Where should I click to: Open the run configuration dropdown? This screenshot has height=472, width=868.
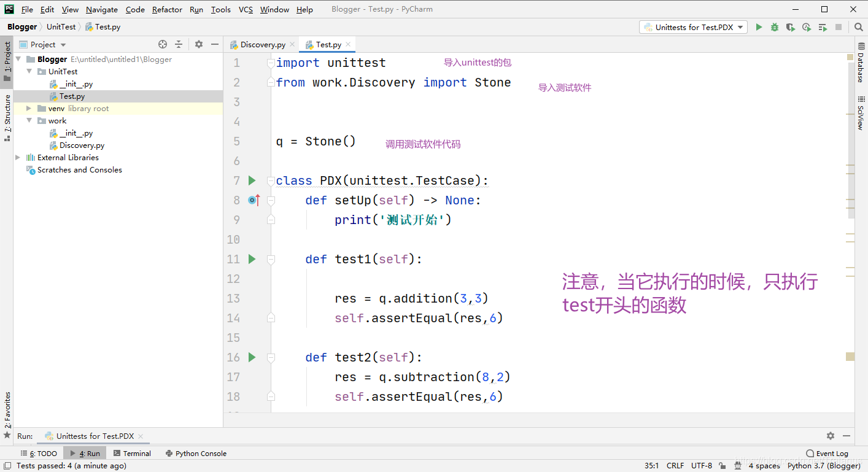tap(694, 27)
